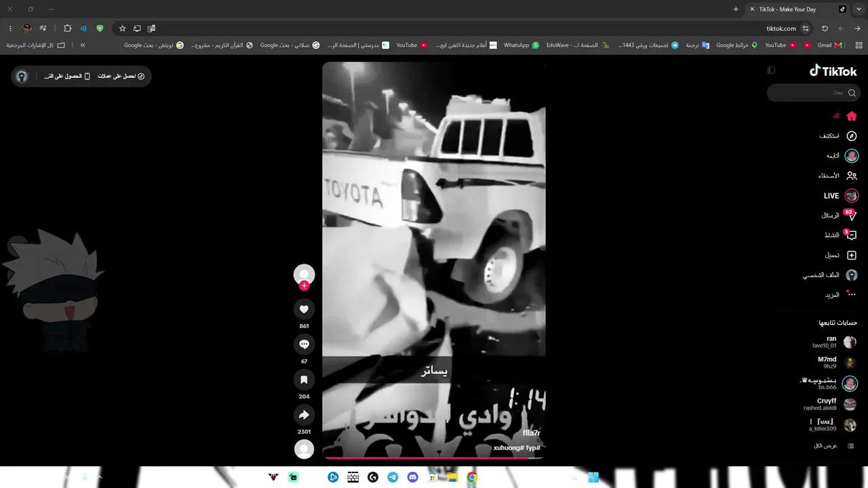This screenshot has width=868, height=488.
Task: Collapse the TikTok sidebar panel
Action: point(771,70)
